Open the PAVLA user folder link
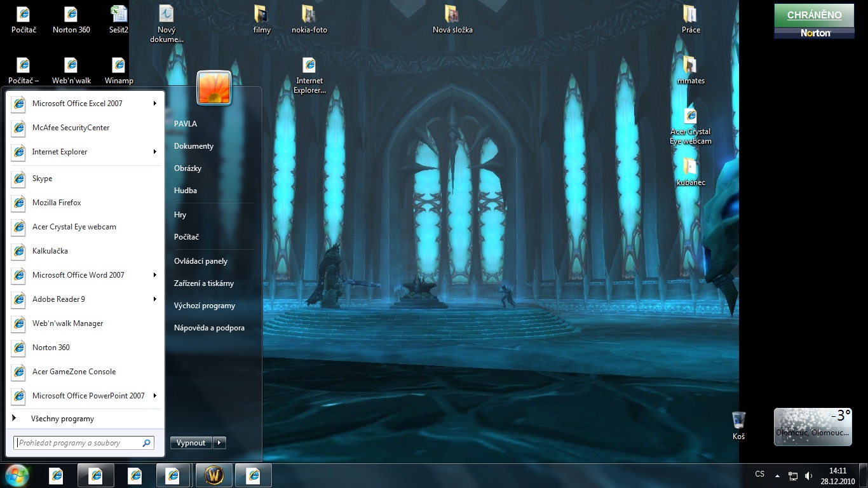868x488 pixels. 186,124
